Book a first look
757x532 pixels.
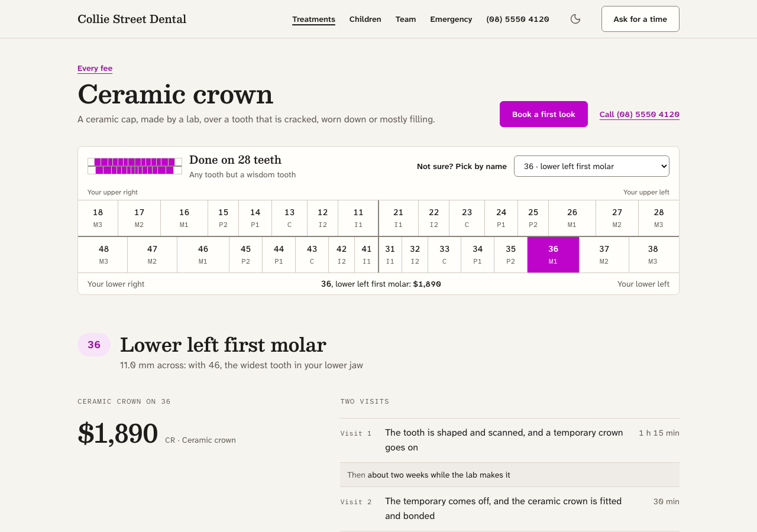tap(544, 114)
